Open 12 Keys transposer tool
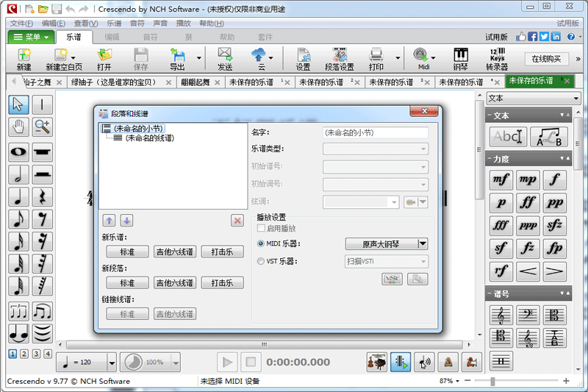Screen dimensions: 588x392 [498, 59]
